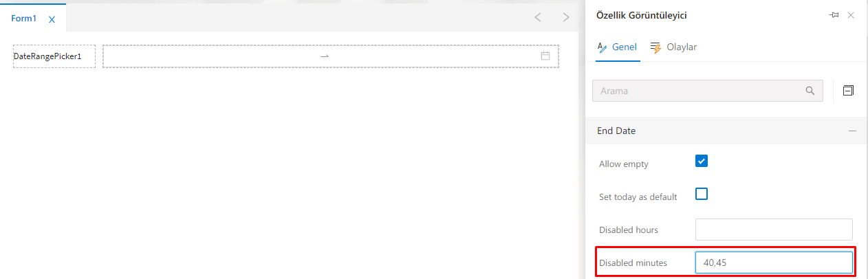This screenshot has height=279, width=868.
Task: Select the Genel tab
Action: (x=618, y=47)
